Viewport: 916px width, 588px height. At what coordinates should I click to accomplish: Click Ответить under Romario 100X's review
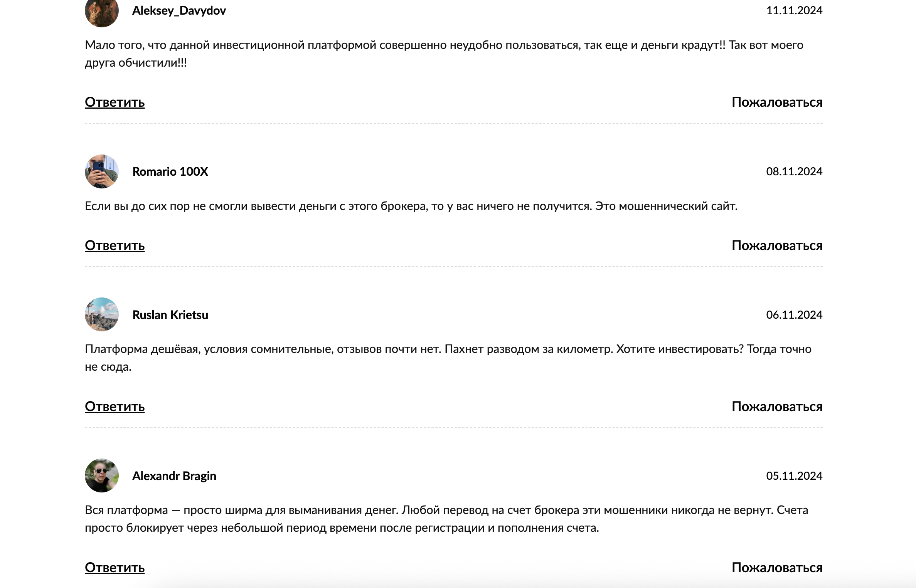click(x=114, y=246)
